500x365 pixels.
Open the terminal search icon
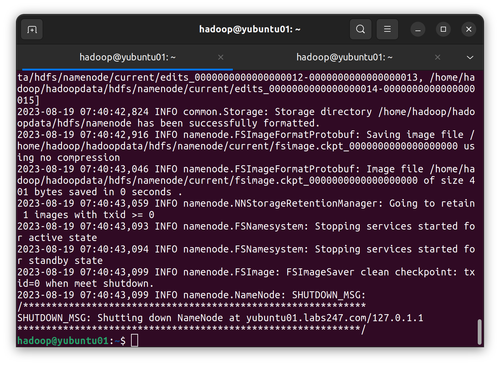360,29
